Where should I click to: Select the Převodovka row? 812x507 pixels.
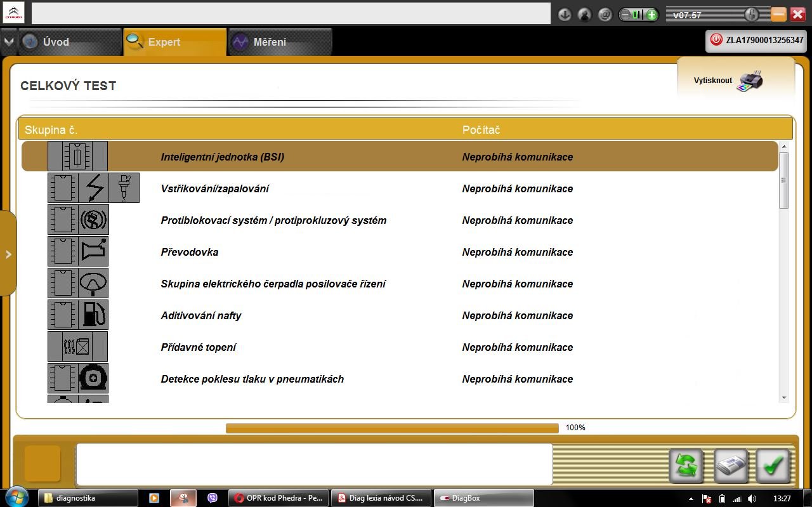(x=400, y=252)
